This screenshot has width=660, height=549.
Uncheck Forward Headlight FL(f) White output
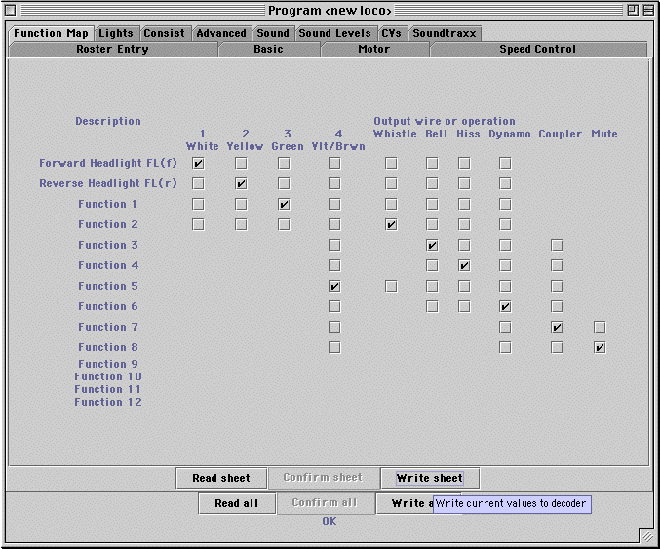coord(198,163)
